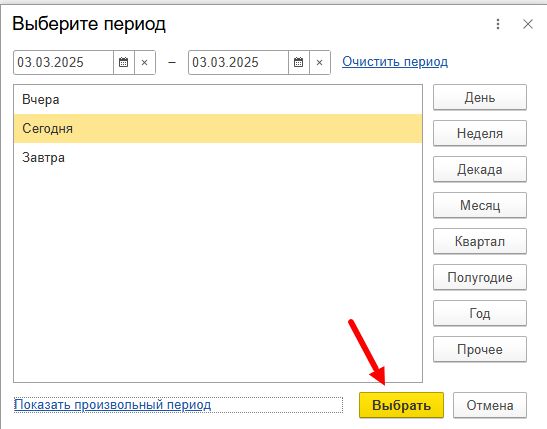
Task: Open the three-dot more options menu
Action: (x=498, y=24)
